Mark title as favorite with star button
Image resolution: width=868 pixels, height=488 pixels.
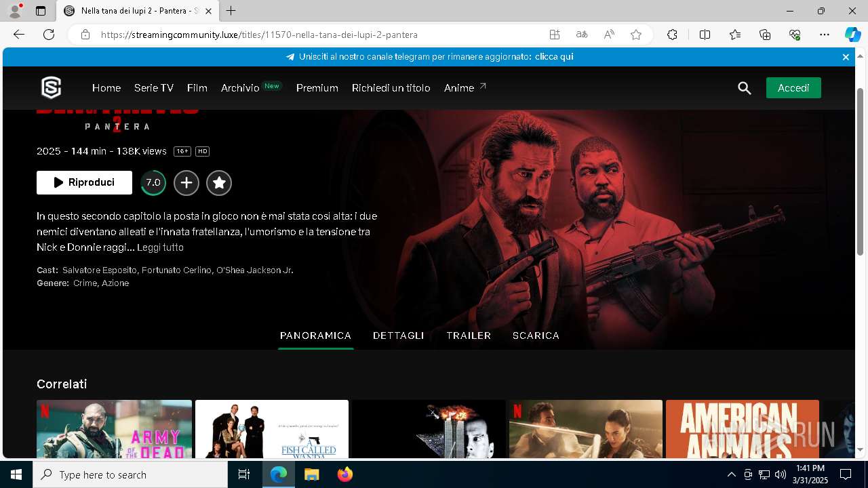click(219, 182)
